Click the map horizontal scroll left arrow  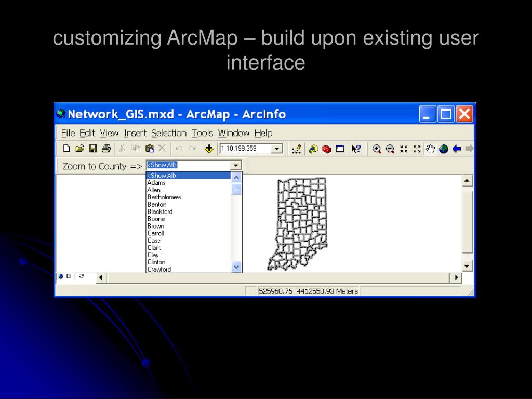coord(100,277)
